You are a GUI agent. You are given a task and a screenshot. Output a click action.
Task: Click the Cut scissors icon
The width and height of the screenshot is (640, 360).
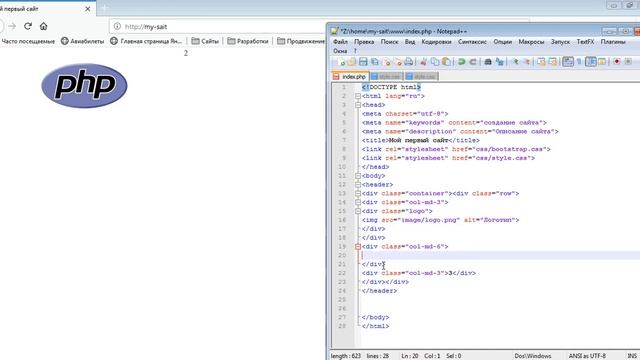point(424,62)
